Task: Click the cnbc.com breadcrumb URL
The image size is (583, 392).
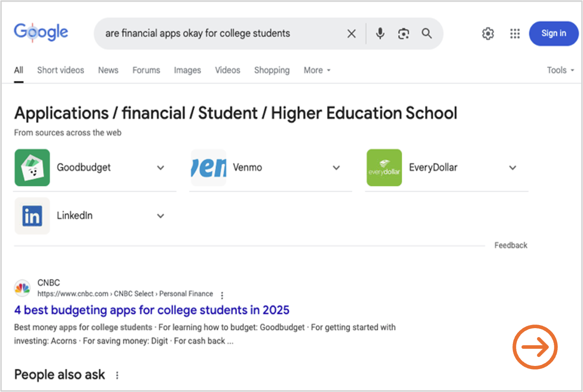Action: click(125, 294)
